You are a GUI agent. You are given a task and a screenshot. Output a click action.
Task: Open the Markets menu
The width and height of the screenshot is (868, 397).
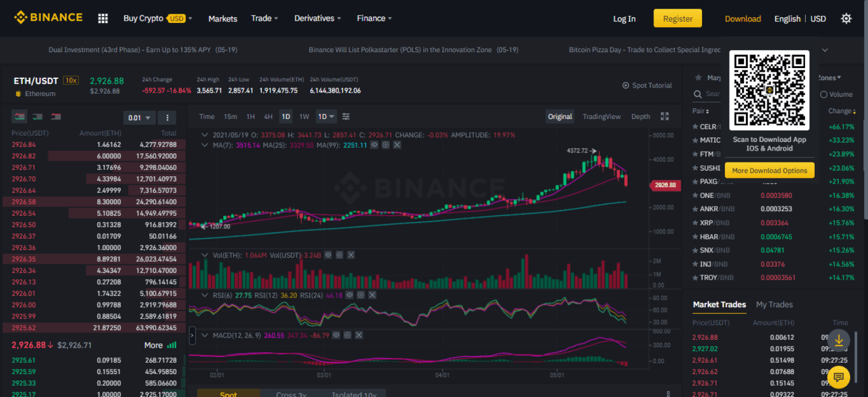click(x=223, y=18)
